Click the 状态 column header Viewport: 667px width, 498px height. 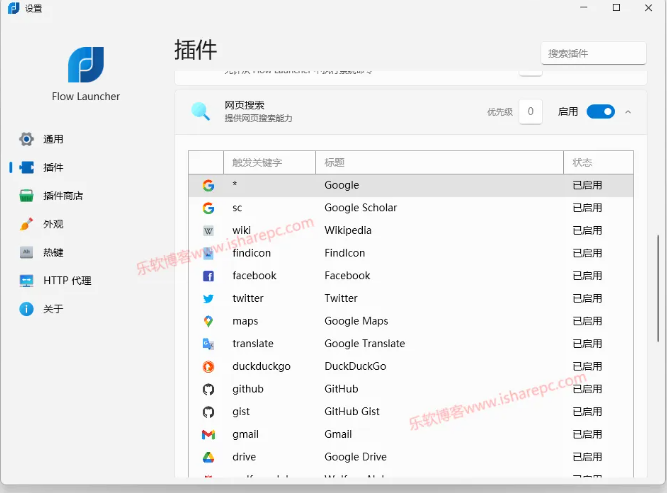coord(599,162)
